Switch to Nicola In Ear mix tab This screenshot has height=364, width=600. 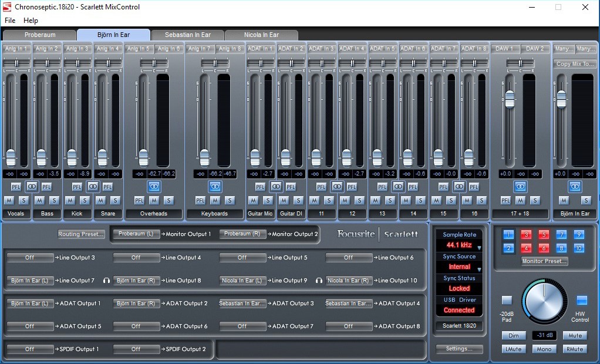[261, 35]
